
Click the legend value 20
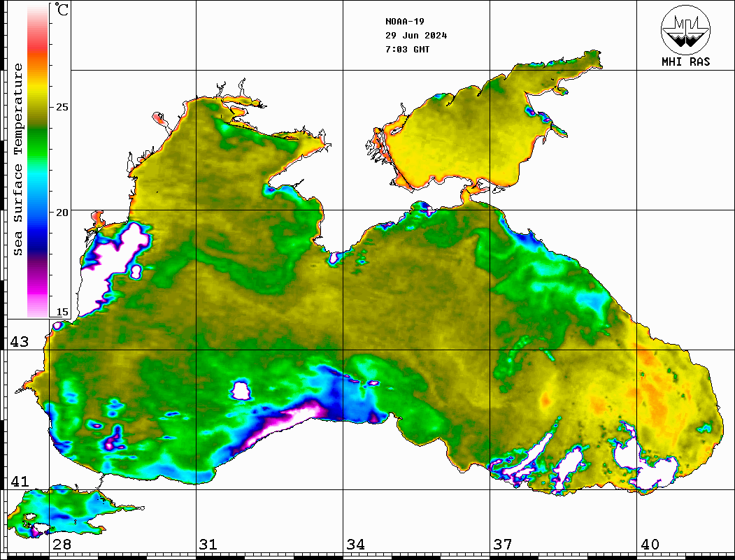(62, 213)
